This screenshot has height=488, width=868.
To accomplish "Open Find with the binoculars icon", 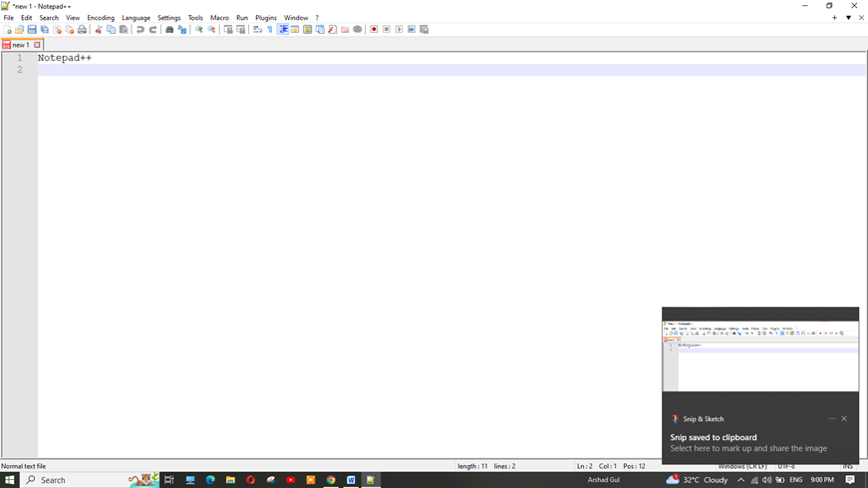I will point(169,29).
